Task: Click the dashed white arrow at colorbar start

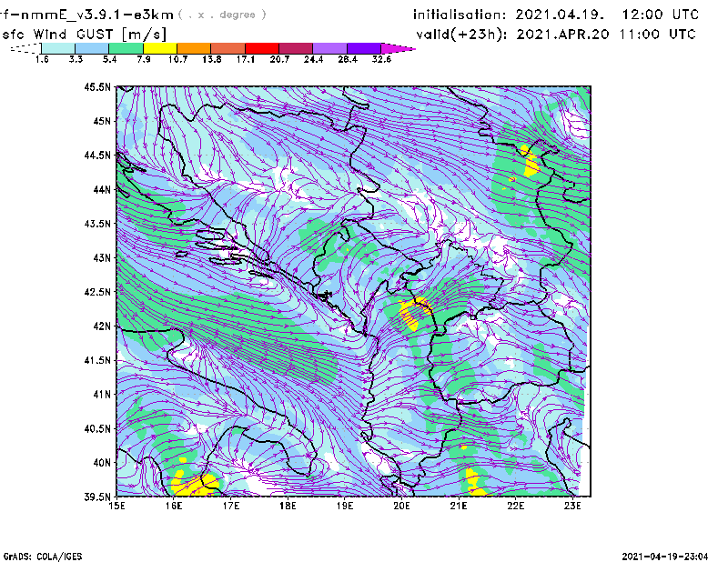Action: click(x=25, y=48)
